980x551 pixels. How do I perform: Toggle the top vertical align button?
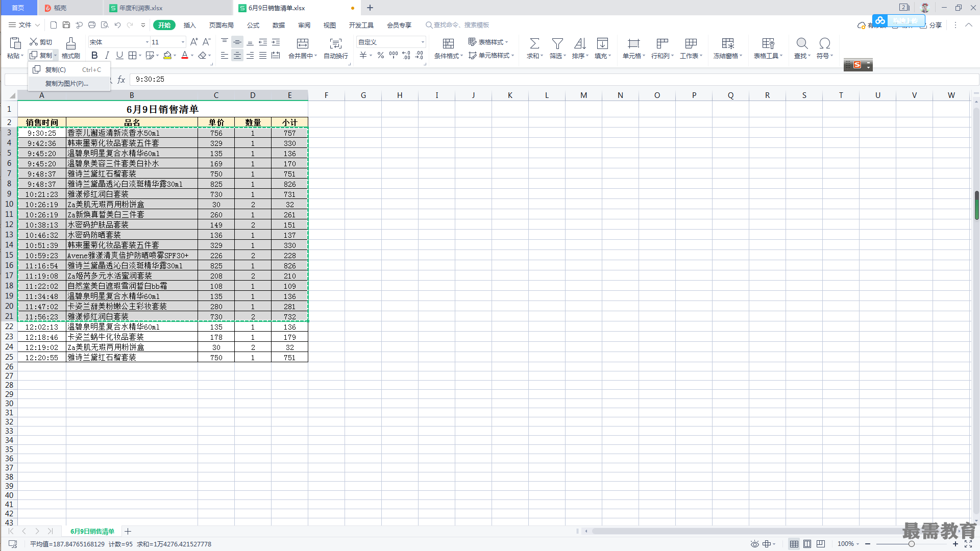pyautogui.click(x=225, y=42)
